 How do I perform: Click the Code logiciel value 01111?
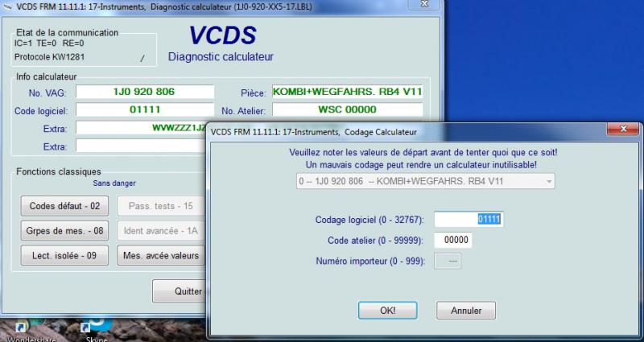coord(145,109)
